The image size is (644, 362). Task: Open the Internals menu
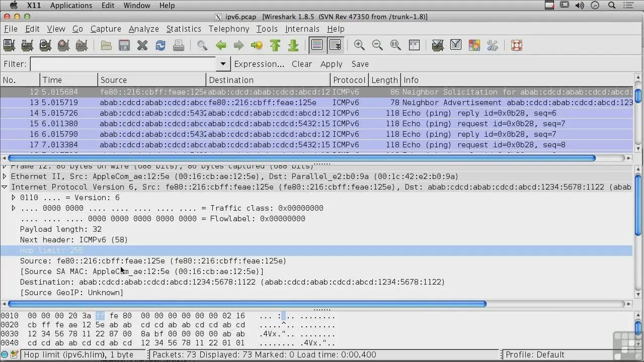[302, 29]
